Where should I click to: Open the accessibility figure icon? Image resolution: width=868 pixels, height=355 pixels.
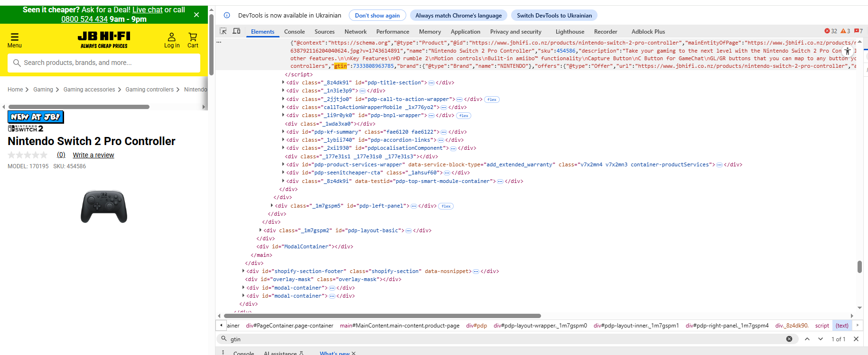[x=847, y=51]
